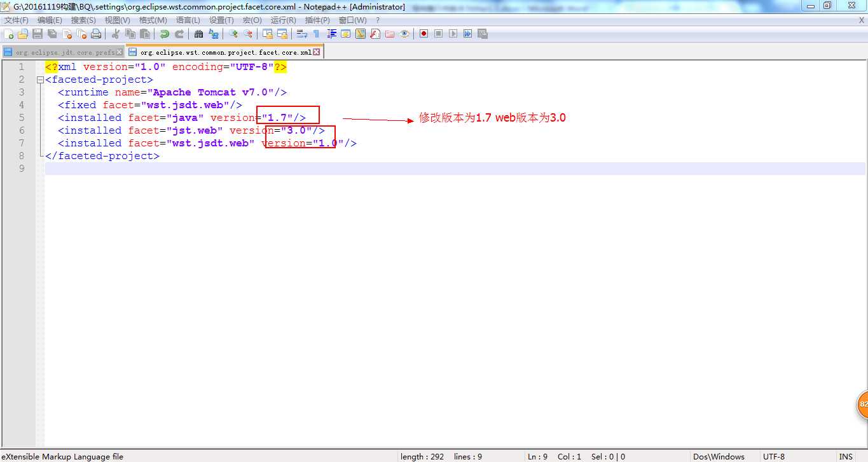Start macro recording with red dot icon
Image resolution: width=868 pixels, height=462 pixels.
424,34
